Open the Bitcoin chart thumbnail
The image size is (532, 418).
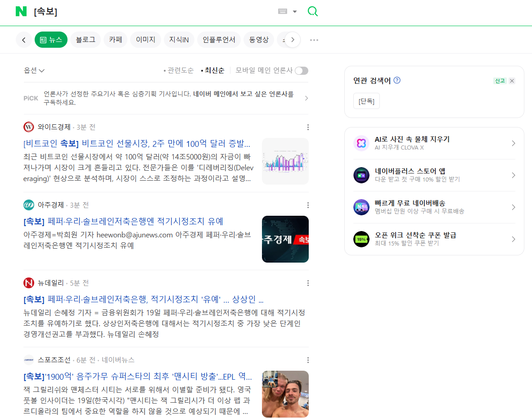(285, 161)
